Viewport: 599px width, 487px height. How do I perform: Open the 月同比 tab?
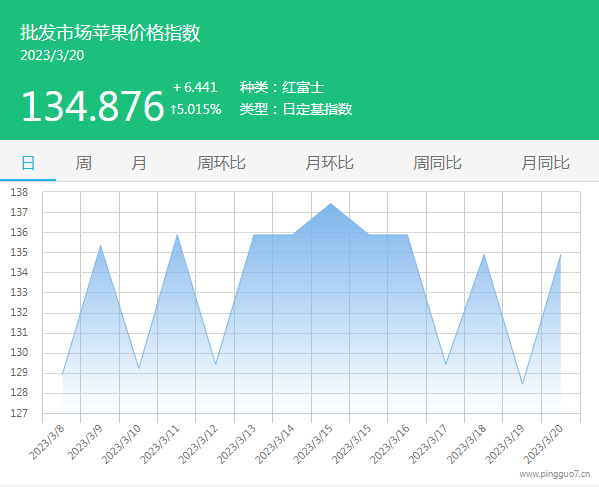[x=546, y=163]
